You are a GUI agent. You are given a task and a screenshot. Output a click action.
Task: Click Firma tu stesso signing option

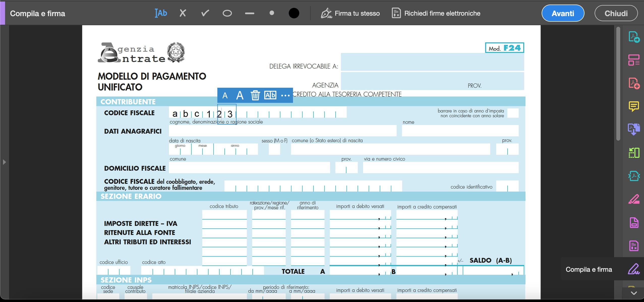coord(350,13)
